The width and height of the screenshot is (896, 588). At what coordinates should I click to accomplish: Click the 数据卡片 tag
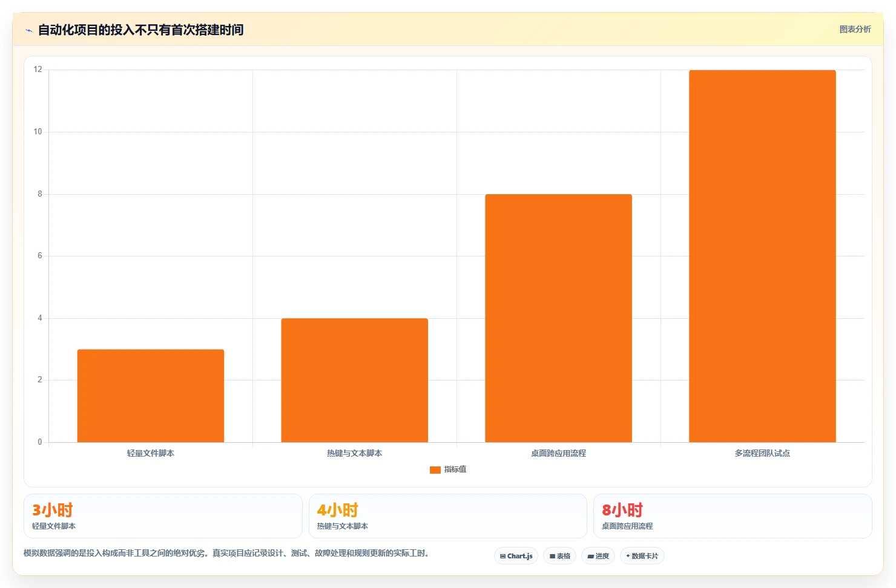click(x=642, y=556)
